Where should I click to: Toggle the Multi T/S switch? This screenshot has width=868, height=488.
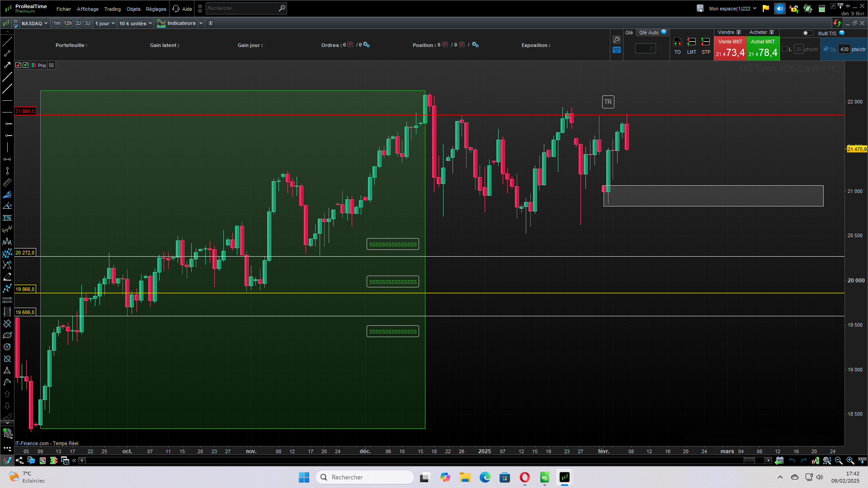tap(808, 33)
